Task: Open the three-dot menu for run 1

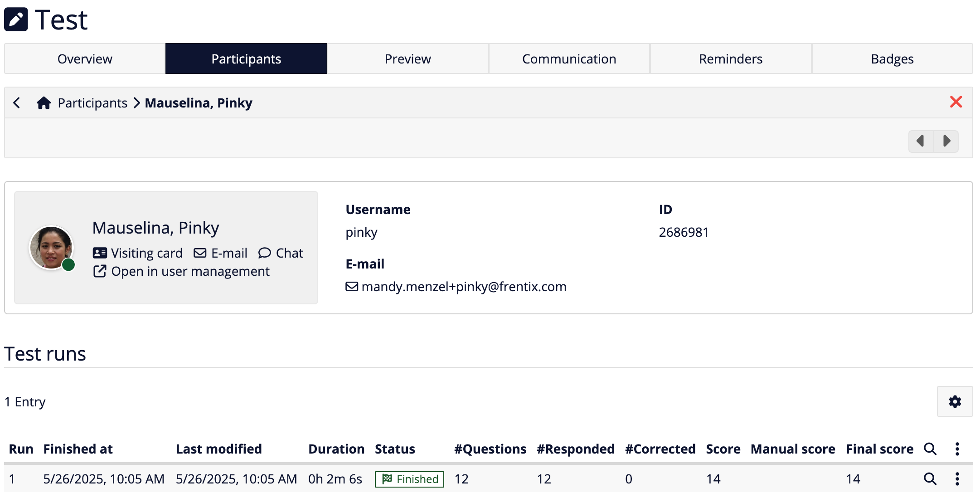Action: tap(957, 478)
